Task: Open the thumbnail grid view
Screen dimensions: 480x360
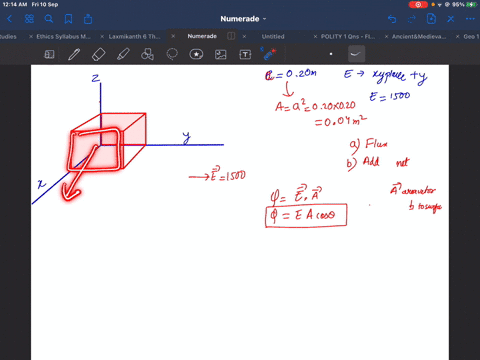Action: pyautogui.click(x=29, y=19)
